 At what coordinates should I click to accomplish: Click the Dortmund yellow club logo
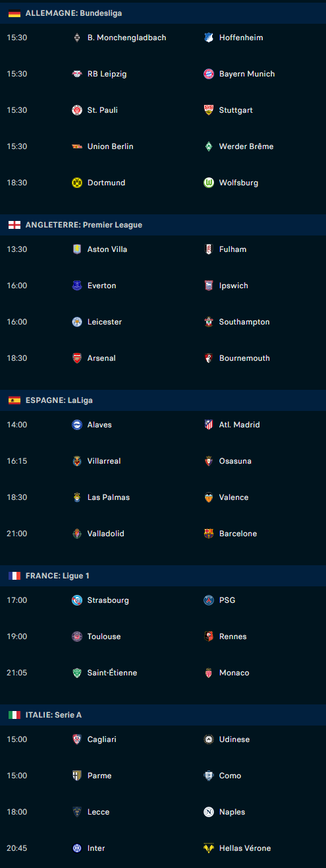click(x=77, y=183)
